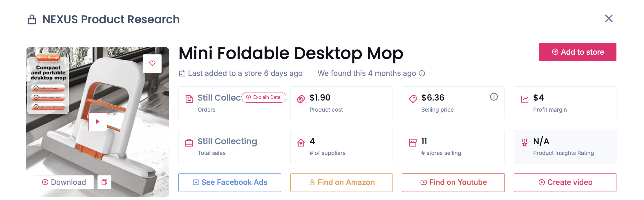Image resolution: width=644 pixels, height=200 pixels.
Task: Open See Facebook Ads
Action: (x=229, y=182)
